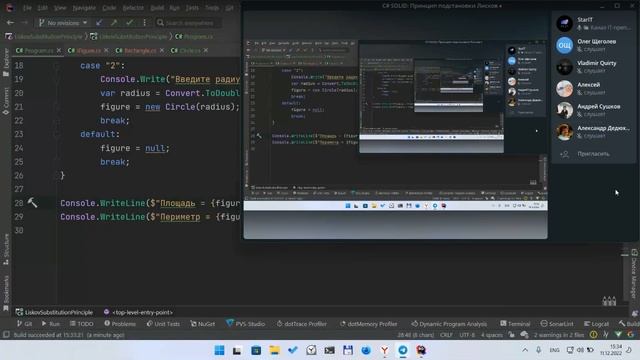640x360 pixels.
Task: Open the File menu
Action: pos(27,8)
